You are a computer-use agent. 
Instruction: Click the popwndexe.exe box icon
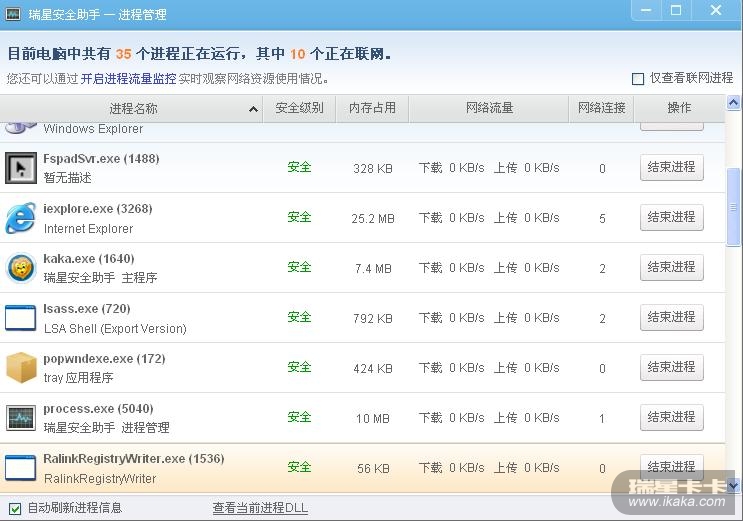pyautogui.click(x=20, y=368)
